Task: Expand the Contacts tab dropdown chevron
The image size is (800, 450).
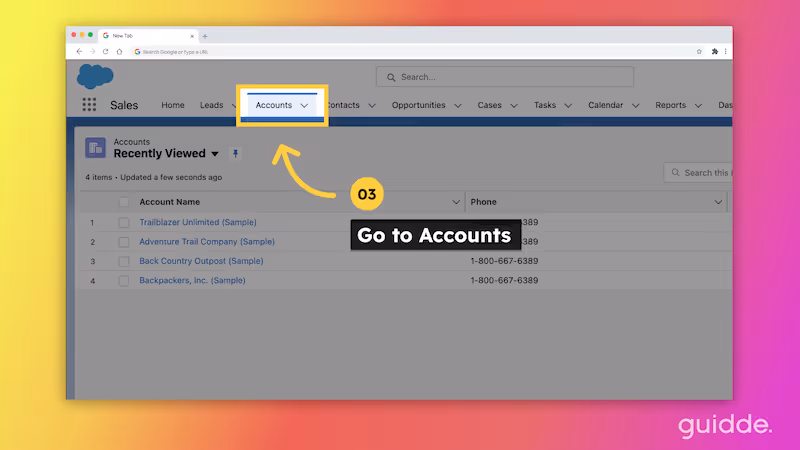Action: [372, 106]
